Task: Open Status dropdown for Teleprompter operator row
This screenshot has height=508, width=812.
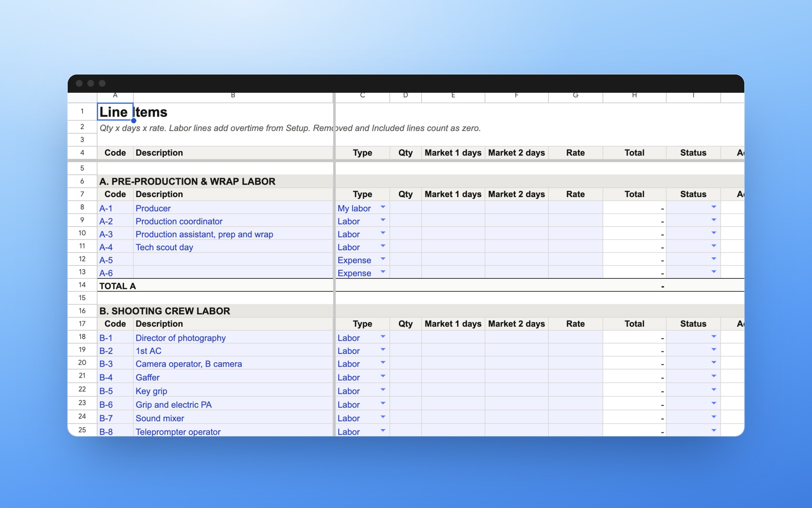Action: tap(714, 430)
